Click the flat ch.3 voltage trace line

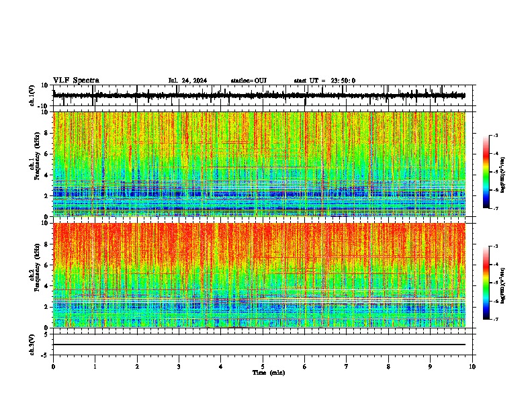pyautogui.click(x=259, y=345)
